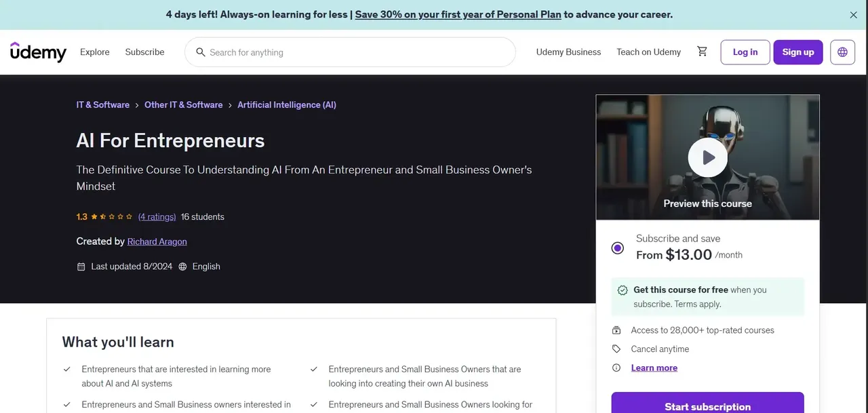Open the Subscribe menu item
Screen dimensions: 868x413
pyautogui.click(x=144, y=52)
